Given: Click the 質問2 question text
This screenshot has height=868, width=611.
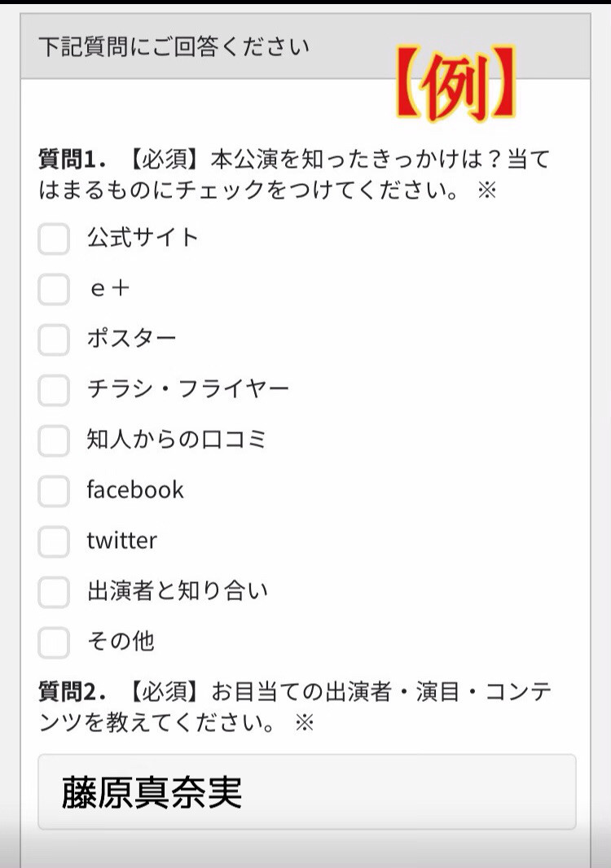Looking at the screenshot, I should (293, 707).
